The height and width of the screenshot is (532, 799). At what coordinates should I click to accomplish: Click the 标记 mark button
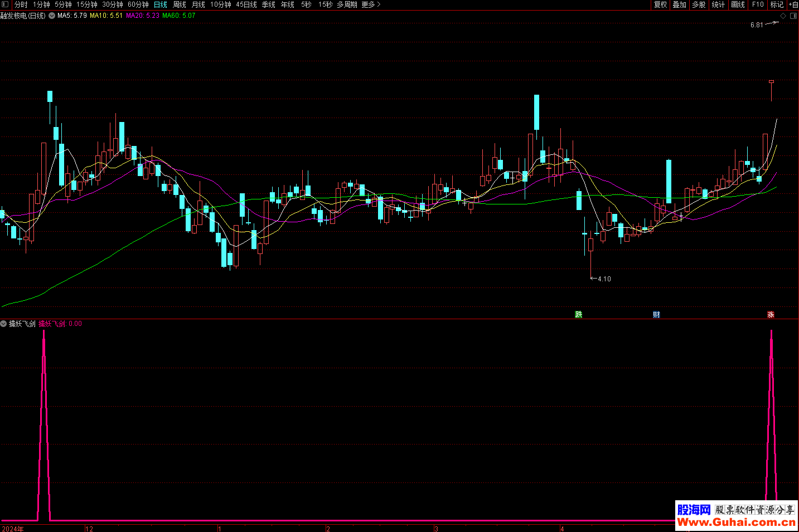777,4
